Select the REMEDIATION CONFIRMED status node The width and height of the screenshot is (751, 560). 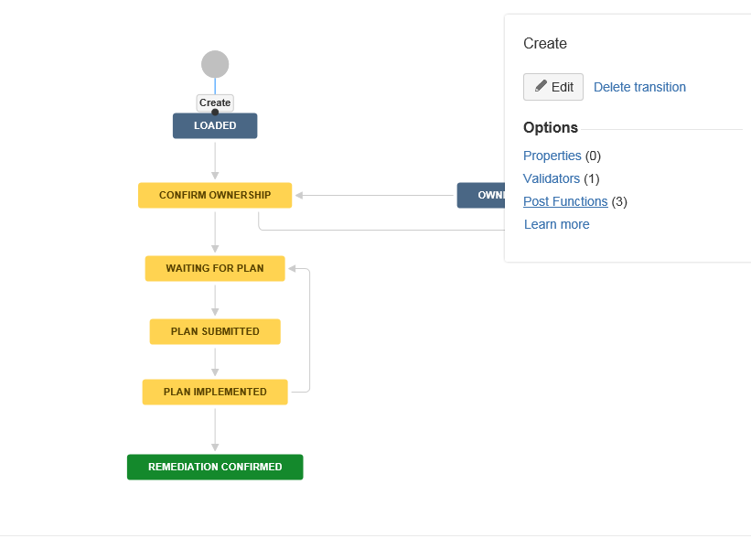click(x=215, y=467)
